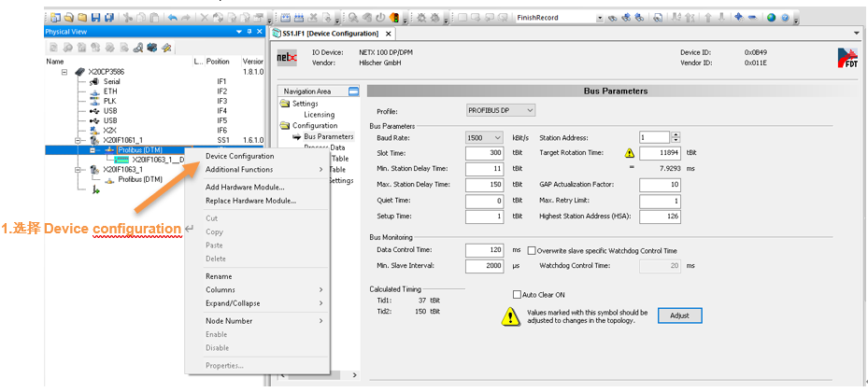
Task: Open the Node Number submenu
Action: point(258,321)
